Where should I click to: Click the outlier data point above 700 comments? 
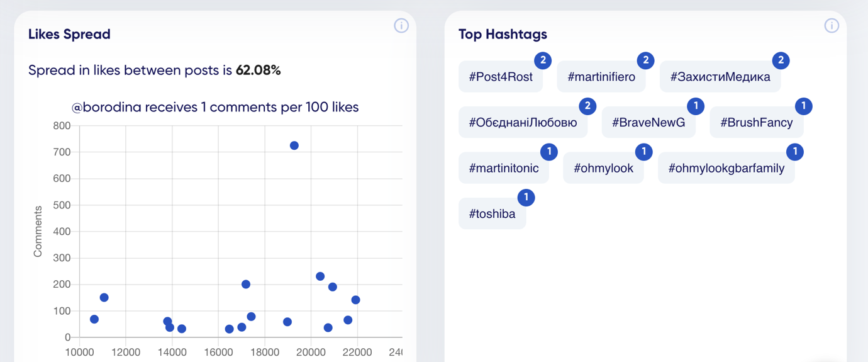[294, 145]
